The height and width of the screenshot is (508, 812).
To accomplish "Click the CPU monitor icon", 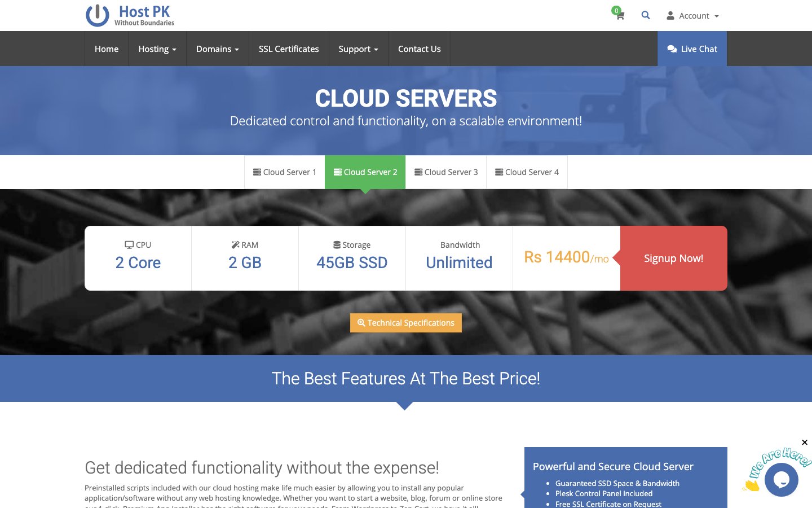I will (x=129, y=245).
